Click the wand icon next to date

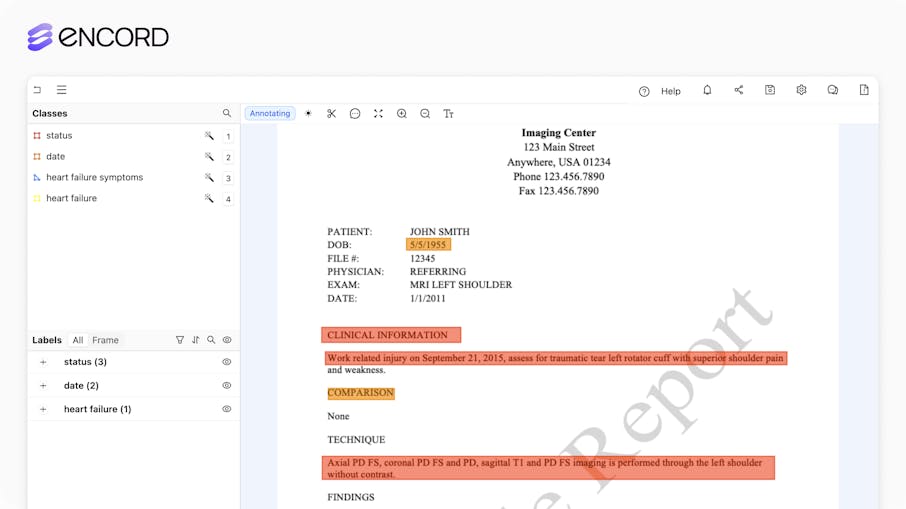coord(209,157)
